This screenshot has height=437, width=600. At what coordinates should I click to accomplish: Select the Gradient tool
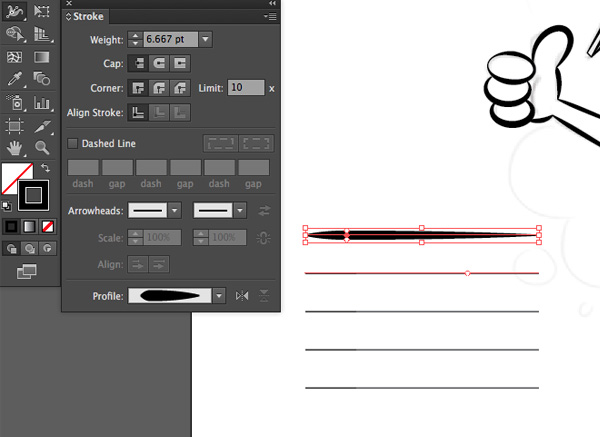coord(42,57)
